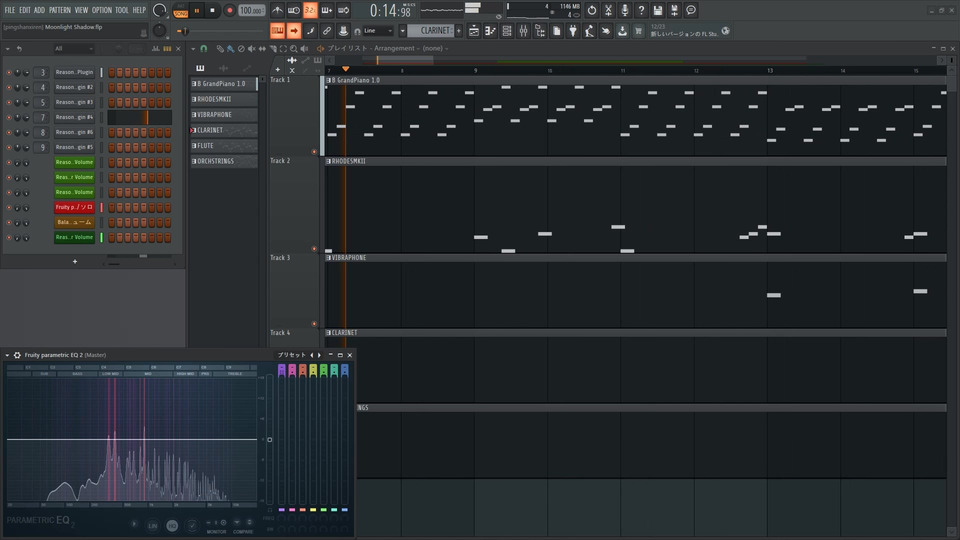
Task: Open the HELP menu
Action: 140,10
